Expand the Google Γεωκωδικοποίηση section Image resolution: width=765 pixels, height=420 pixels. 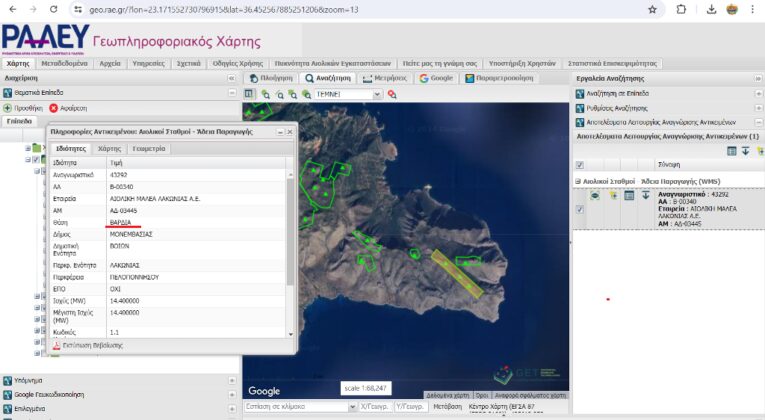click(232, 395)
